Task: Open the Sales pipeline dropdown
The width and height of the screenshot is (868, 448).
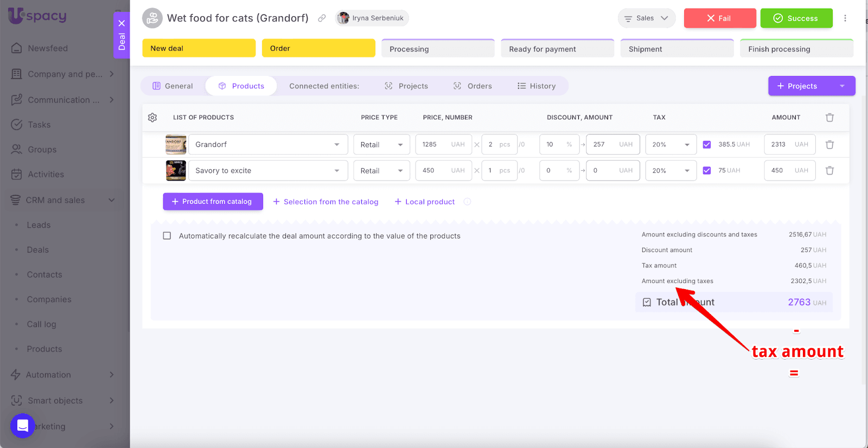Action: (646, 18)
